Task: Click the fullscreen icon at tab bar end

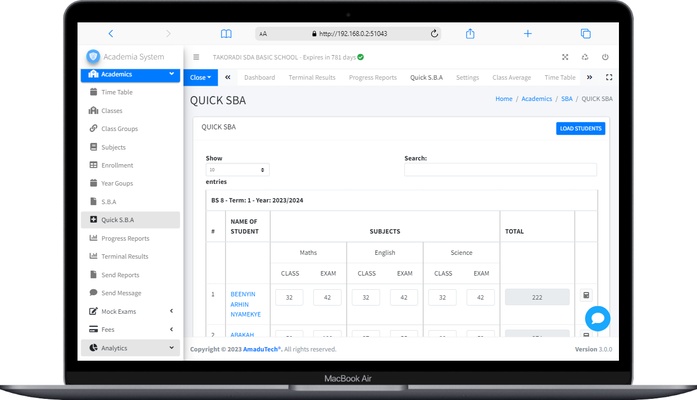Action: [x=609, y=77]
